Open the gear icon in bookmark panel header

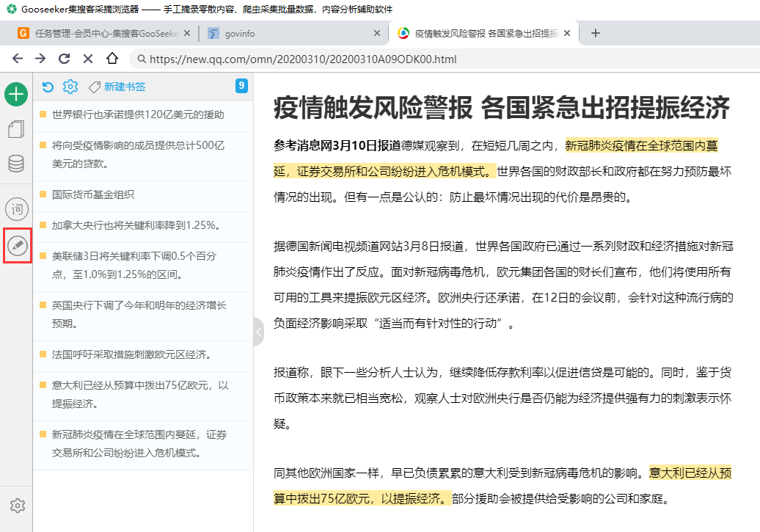point(70,87)
